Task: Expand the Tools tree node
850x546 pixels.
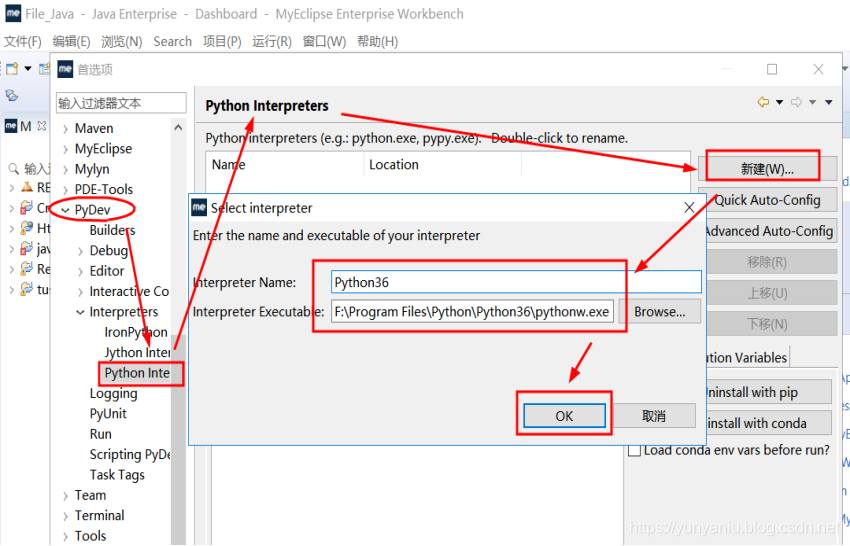Action: [65, 537]
